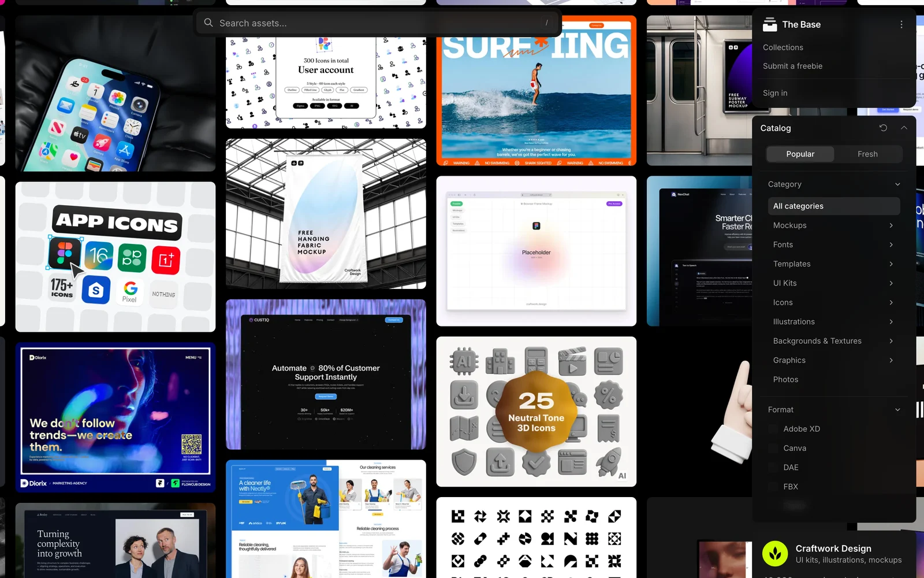Expand the Templates subcategory arrow
The image size is (924, 578).
891,264
